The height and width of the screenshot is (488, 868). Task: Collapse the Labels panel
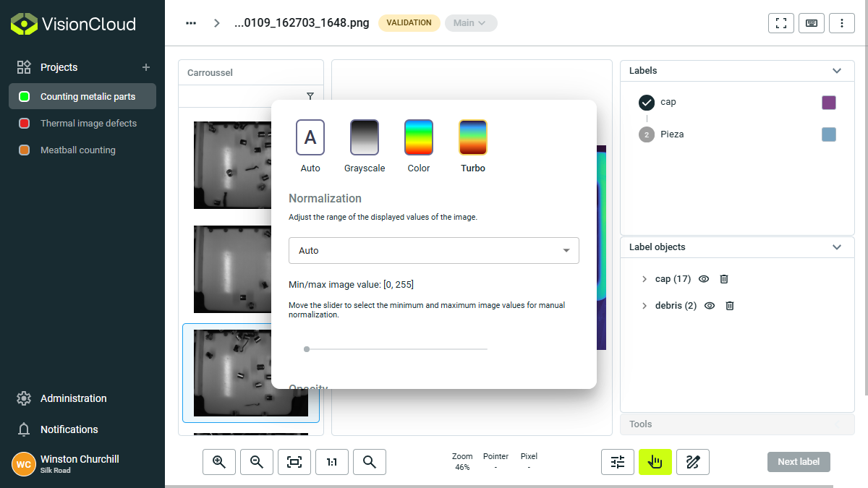click(837, 70)
